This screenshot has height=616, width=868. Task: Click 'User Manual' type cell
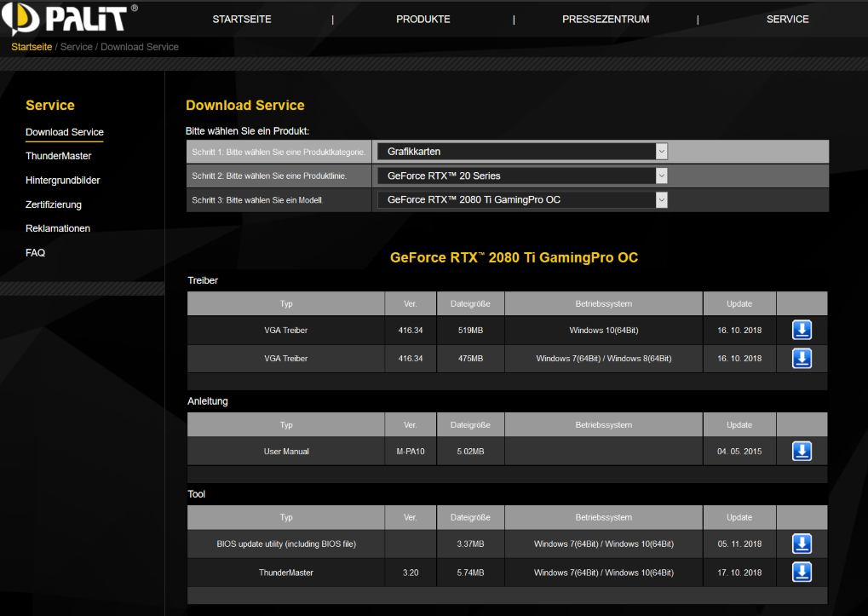(285, 452)
